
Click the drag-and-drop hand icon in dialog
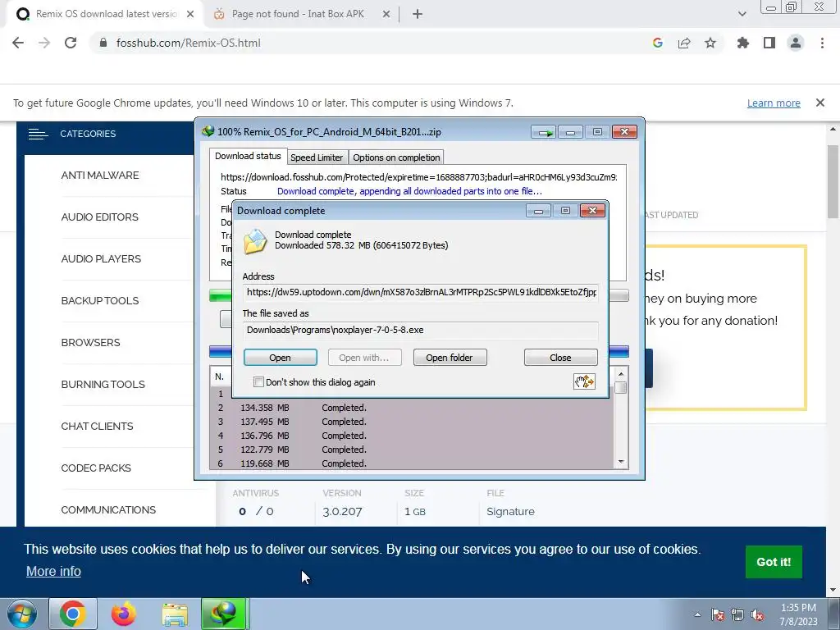pyautogui.click(x=584, y=381)
